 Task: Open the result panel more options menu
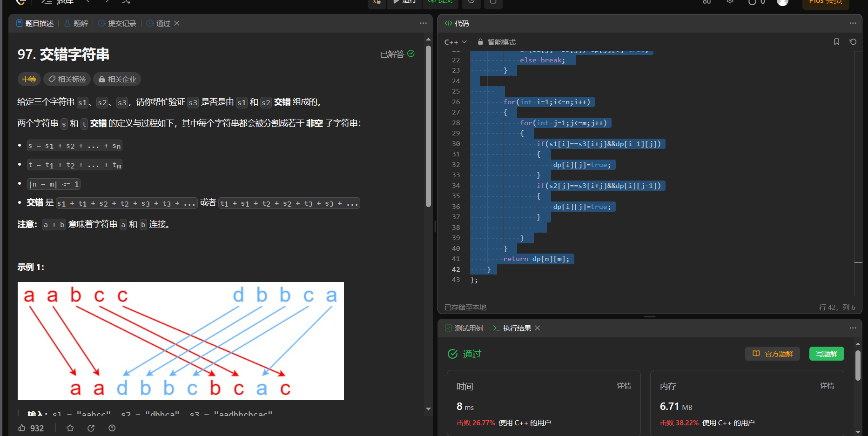pyautogui.click(x=853, y=328)
